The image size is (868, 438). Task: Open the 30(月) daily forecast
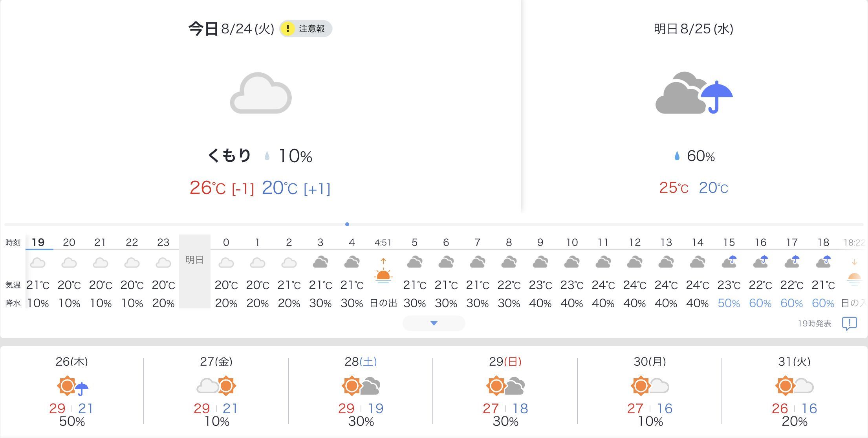point(650,391)
